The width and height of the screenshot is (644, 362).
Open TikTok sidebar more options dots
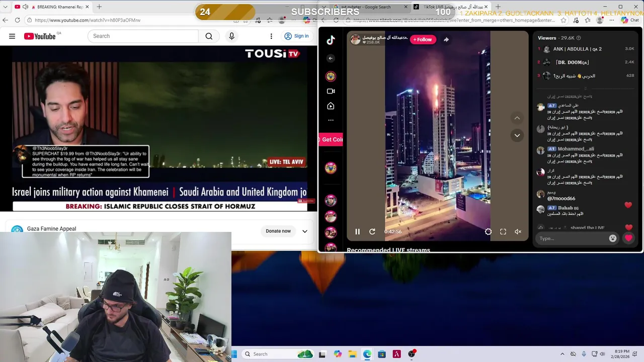click(331, 120)
